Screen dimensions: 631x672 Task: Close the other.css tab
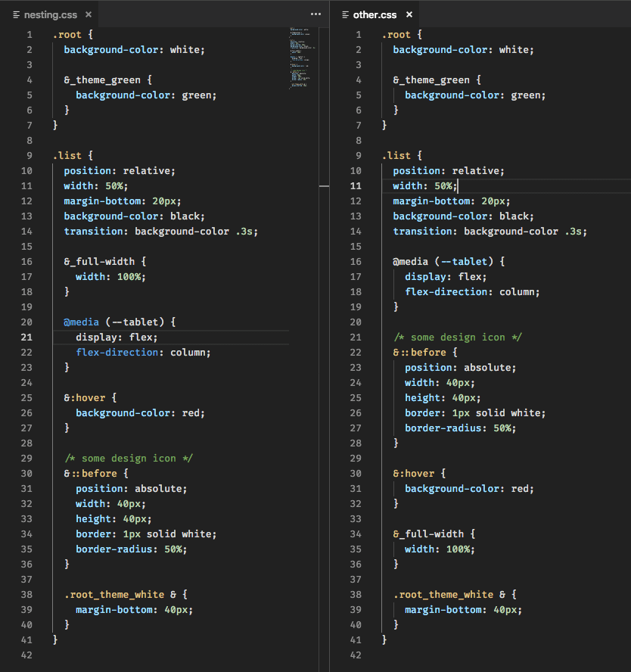(x=409, y=14)
